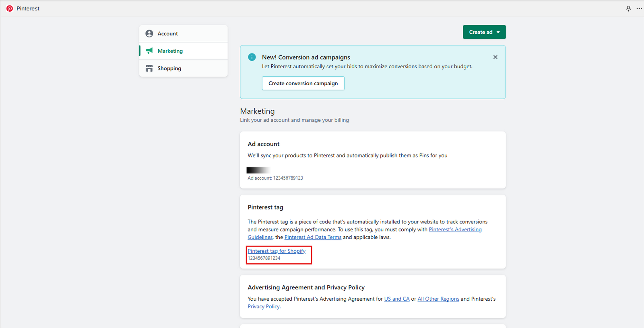The image size is (644, 328).
Task: Click the Pinterest tag for Shopify link
Action: [x=277, y=251]
